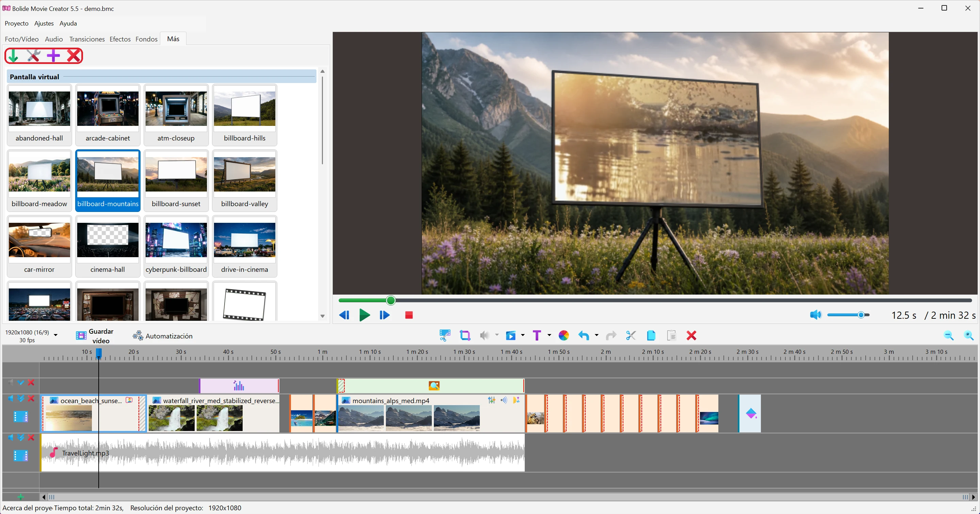Image resolution: width=980 pixels, height=514 pixels.
Task: Click the blue Copy document icon
Action: [651, 335]
